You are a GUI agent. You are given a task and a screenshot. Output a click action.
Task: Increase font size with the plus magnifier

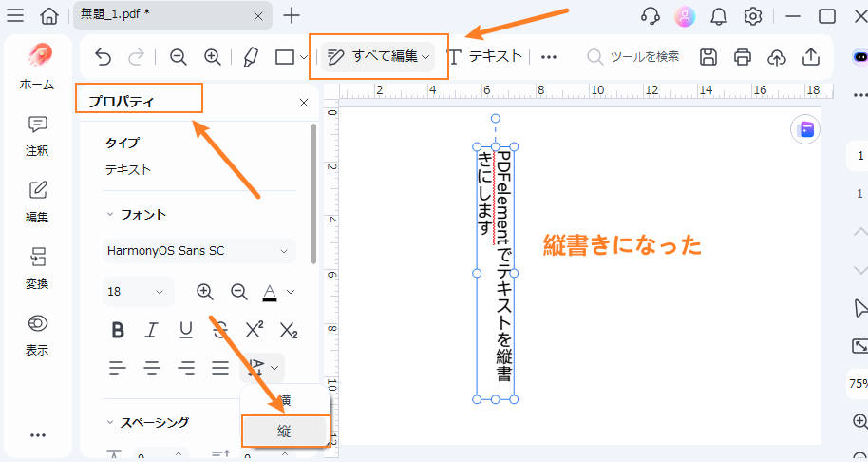click(205, 292)
